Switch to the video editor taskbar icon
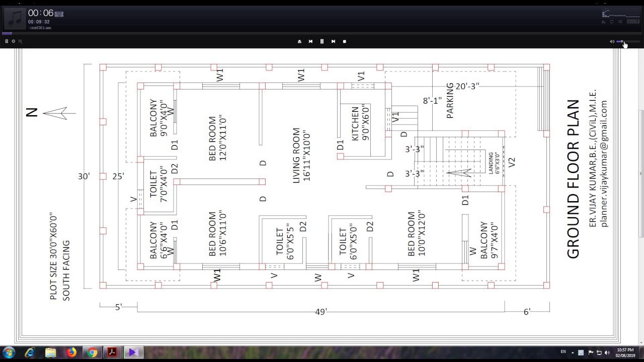The width and height of the screenshot is (644, 362). coord(133,352)
